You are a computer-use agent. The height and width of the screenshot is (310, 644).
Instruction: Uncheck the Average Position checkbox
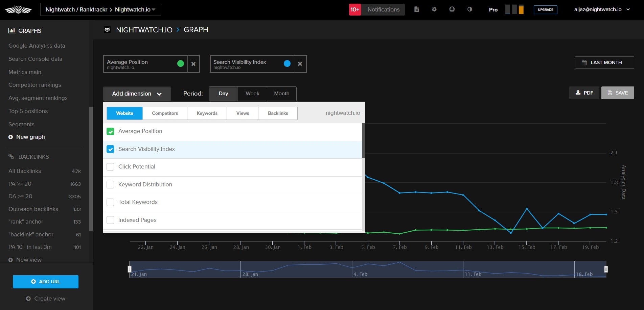(x=110, y=131)
